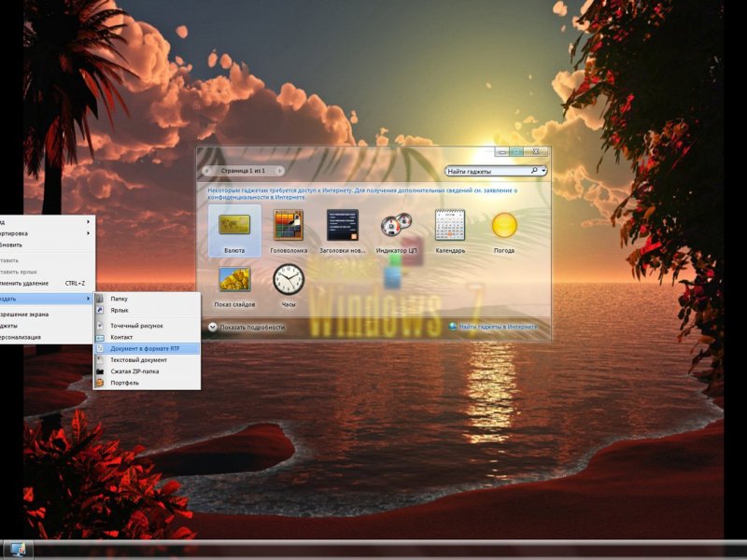The image size is (747, 560).
Task: Create a Точечный рисунок bitmap
Action: pyautogui.click(x=148, y=326)
